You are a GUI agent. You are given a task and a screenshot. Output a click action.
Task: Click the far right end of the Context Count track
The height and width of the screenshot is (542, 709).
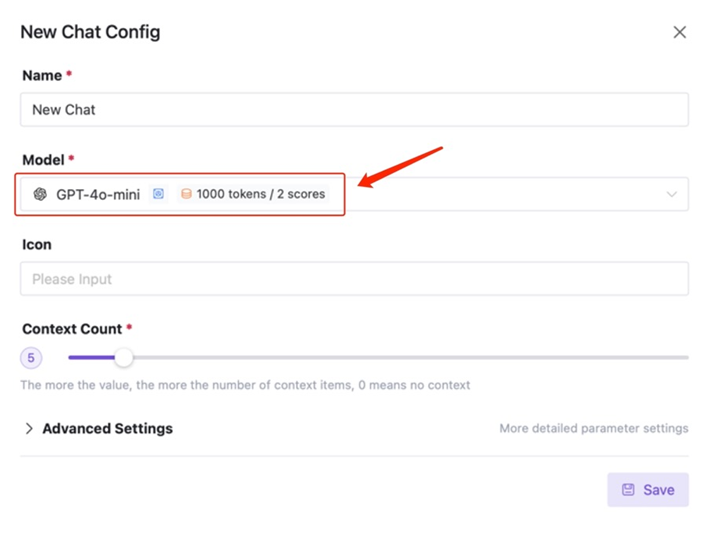685,358
